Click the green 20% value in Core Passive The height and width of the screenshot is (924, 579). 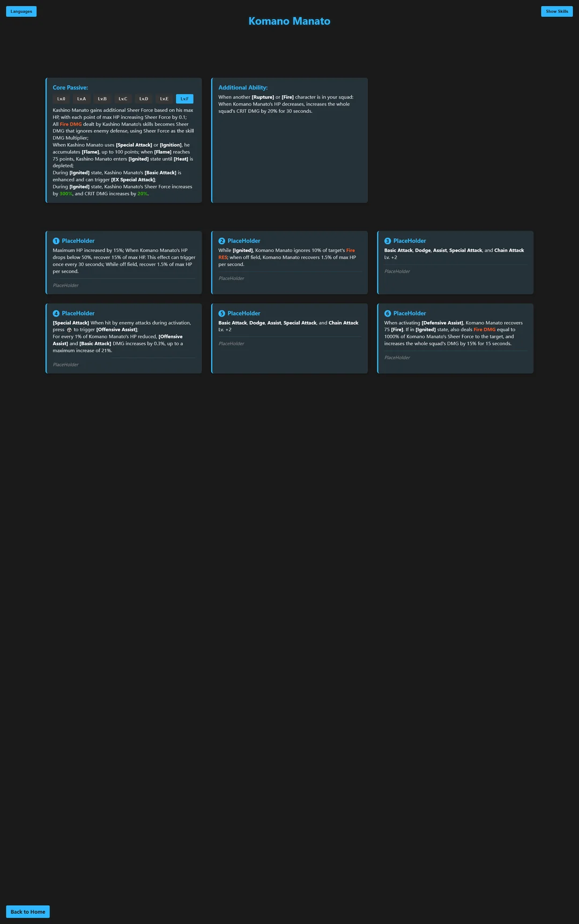[x=143, y=194]
